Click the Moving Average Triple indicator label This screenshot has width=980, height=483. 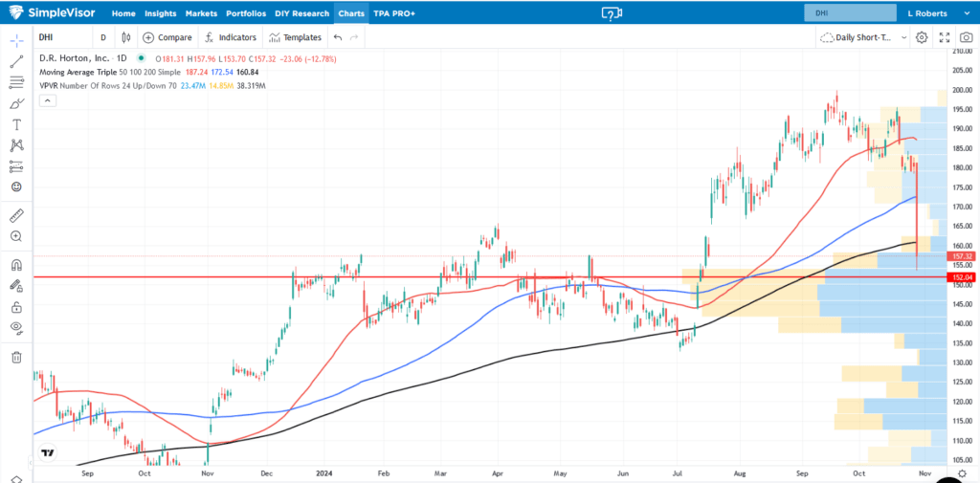click(77, 72)
